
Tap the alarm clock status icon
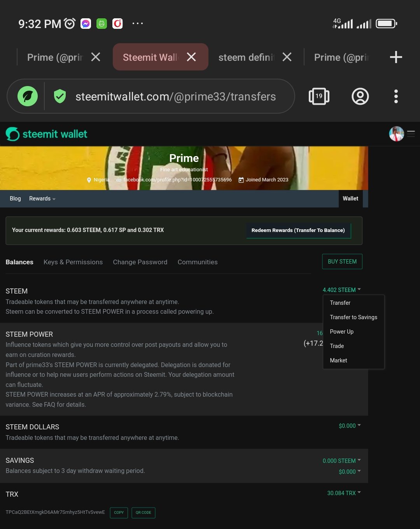point(70,24)
